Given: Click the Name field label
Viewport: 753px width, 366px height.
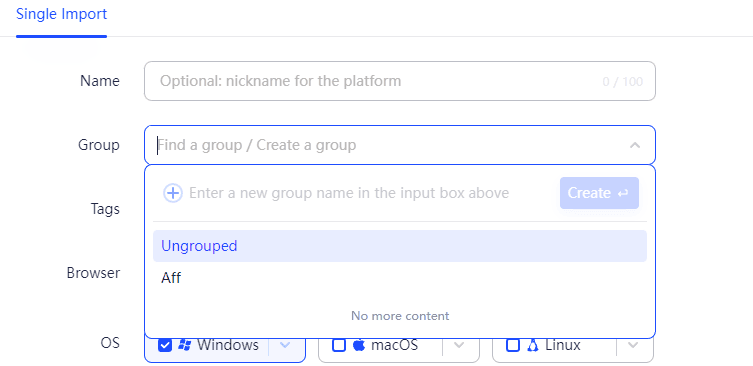Looking at the screenshot, I should (x=100, y=81).
